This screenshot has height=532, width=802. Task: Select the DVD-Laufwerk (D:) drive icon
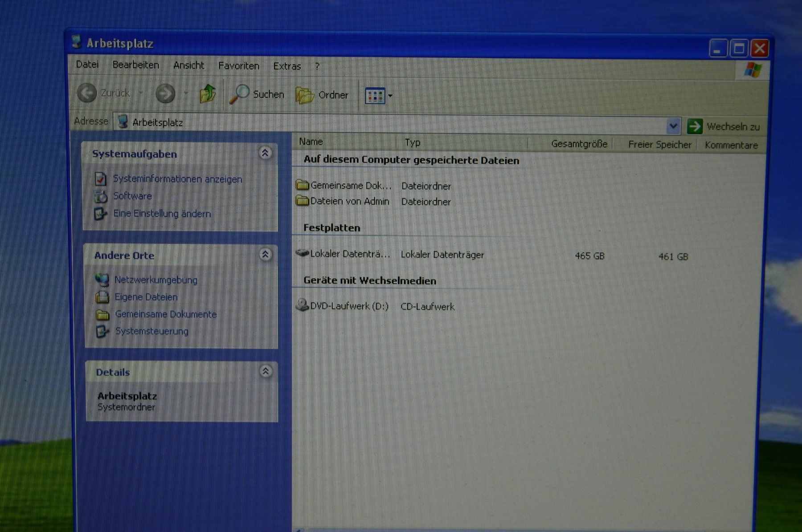tap(303, 305)
